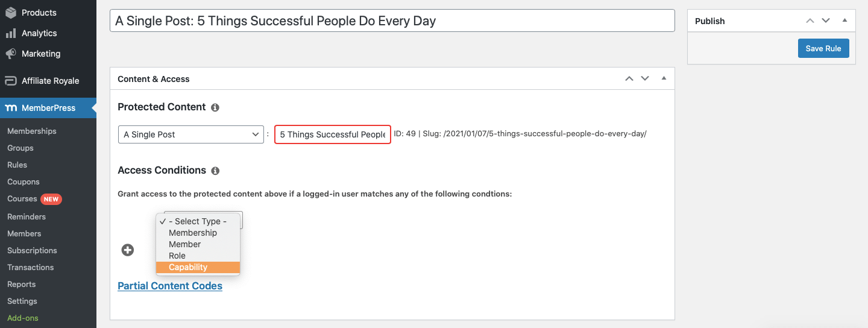Toggle the Publish panel triangle
868x328 pixels.
point(844,20)
